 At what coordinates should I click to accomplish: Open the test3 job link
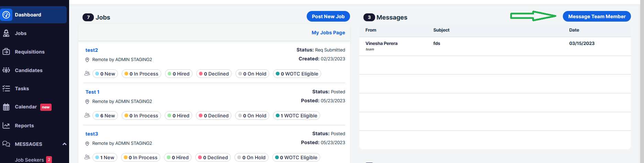[x=91, y=134]
